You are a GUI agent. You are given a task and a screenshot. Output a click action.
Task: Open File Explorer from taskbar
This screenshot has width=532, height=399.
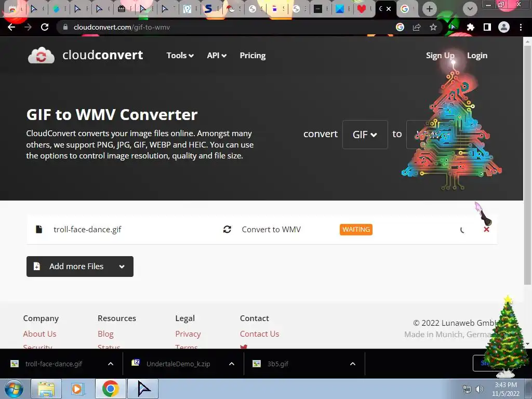(x=46, y=389)
